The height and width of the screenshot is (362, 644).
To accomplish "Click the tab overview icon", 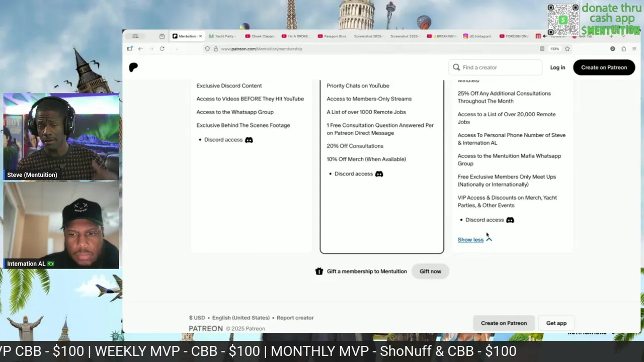I will coord(162,36).
